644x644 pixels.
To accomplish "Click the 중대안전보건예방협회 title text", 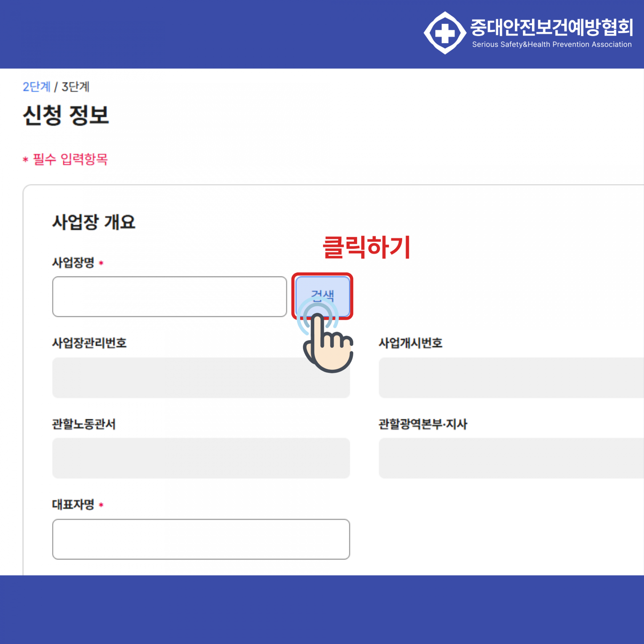I will coord(552,27).
